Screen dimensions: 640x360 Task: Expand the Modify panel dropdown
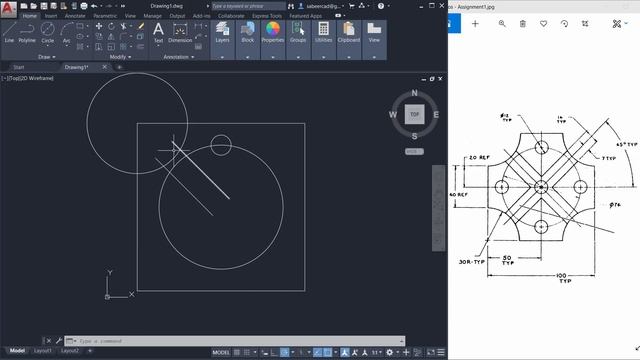coord(120,57)
